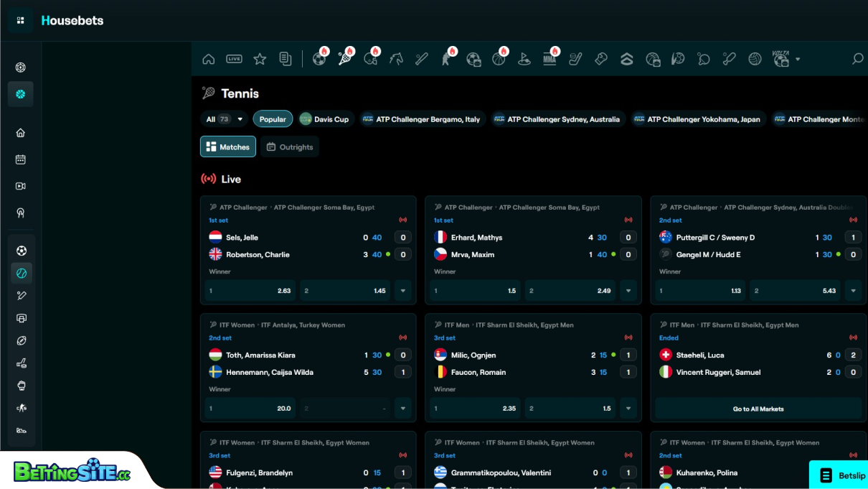Expand the Volta sports dropdown arrow

click(798, 59)
